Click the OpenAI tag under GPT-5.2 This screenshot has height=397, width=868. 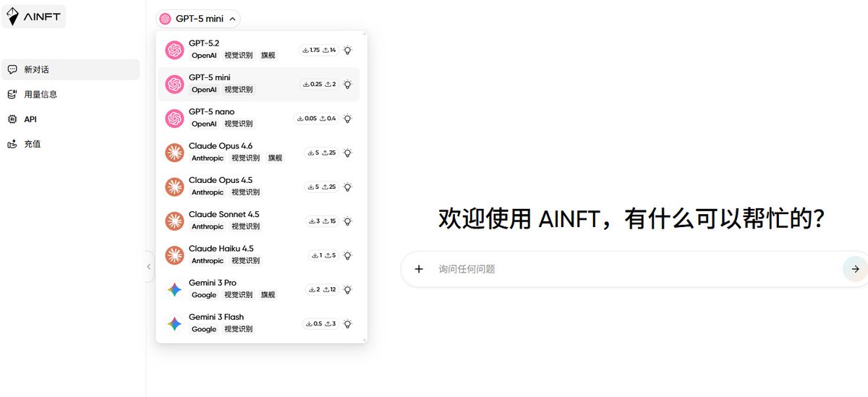pyautogui.click(x=204, y=55)
